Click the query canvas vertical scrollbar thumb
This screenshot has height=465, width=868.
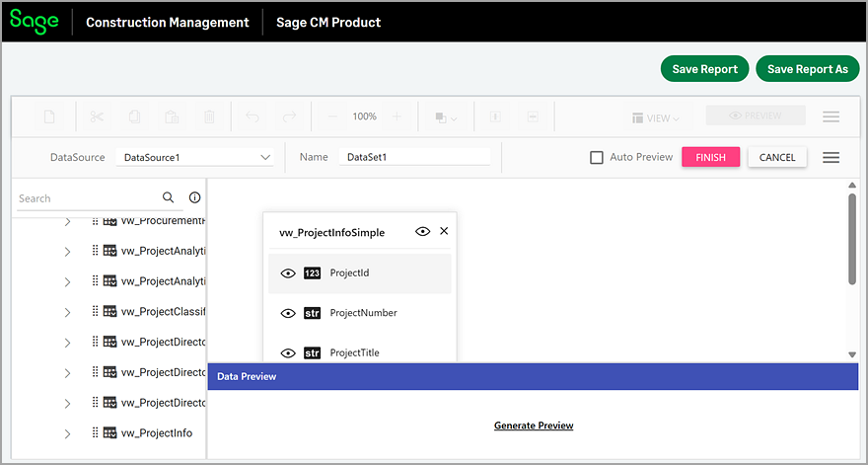click(852, 240)
